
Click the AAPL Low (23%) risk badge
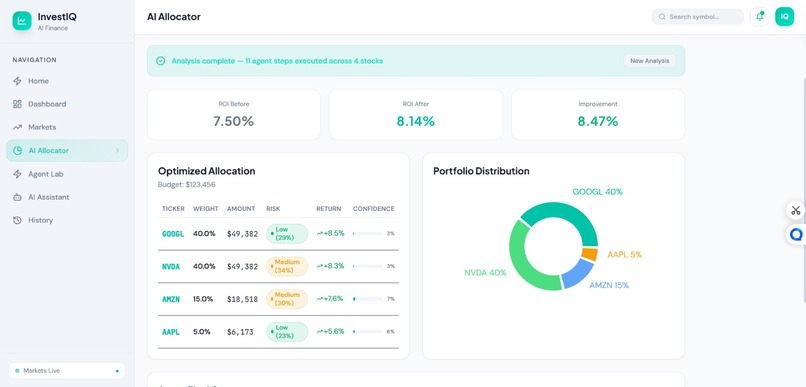(287, 331)
